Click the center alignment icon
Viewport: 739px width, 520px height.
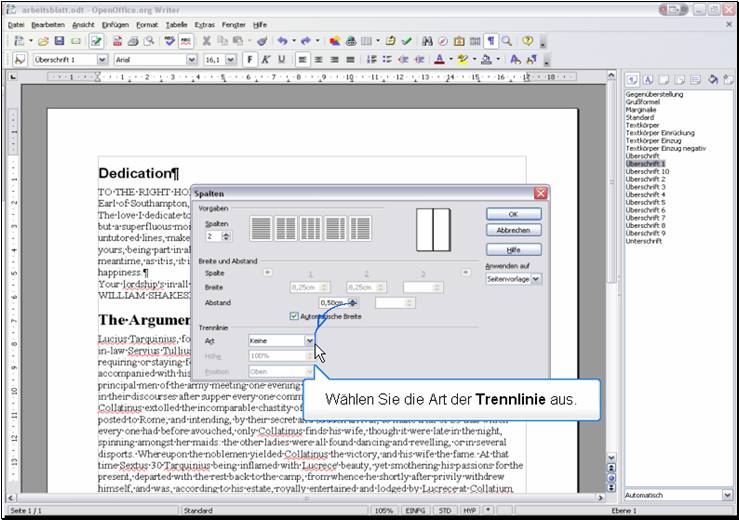(319, 60)
